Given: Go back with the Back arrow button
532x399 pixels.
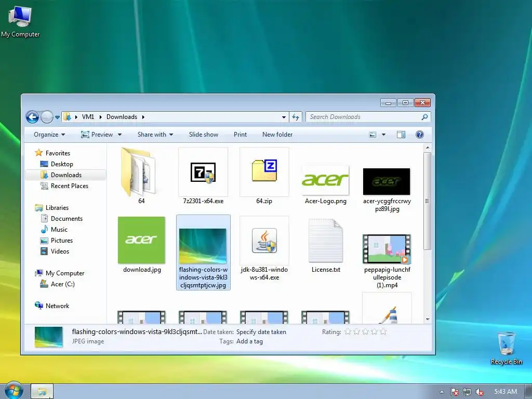Looking at the screenshot, I should click(32, 117).
